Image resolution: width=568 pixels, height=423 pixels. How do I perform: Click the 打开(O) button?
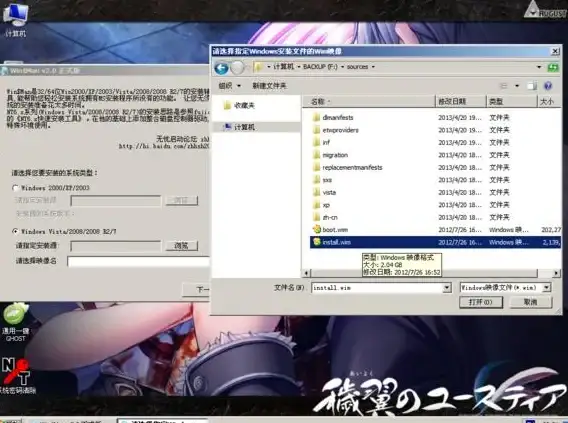481,302
